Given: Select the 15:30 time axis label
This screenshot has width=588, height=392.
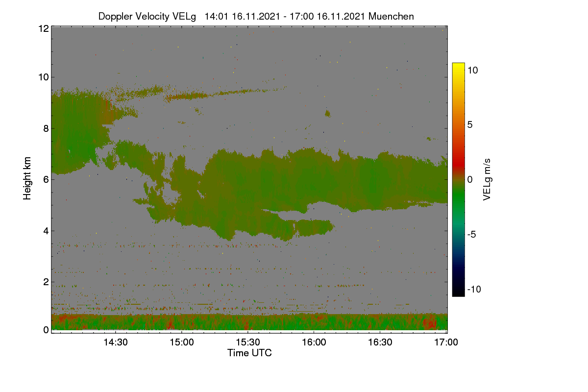Looking at the screenshot, I should tap(248, 342).
